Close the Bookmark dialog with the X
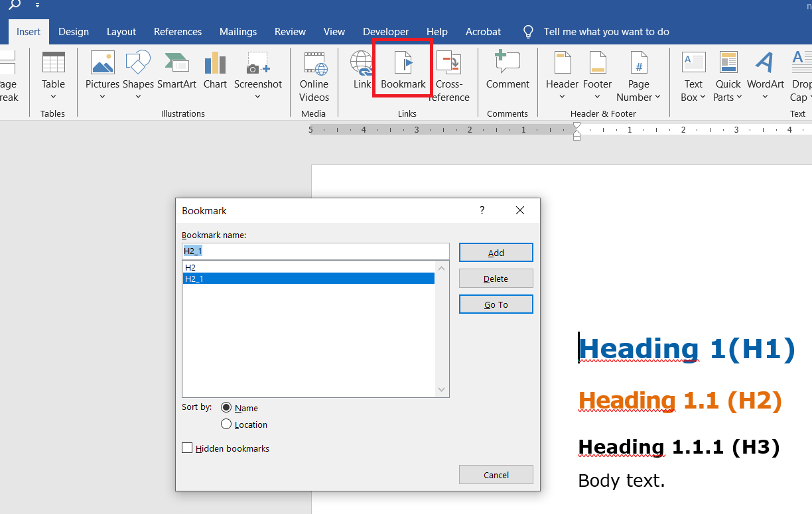 click(x=520, y=210)
